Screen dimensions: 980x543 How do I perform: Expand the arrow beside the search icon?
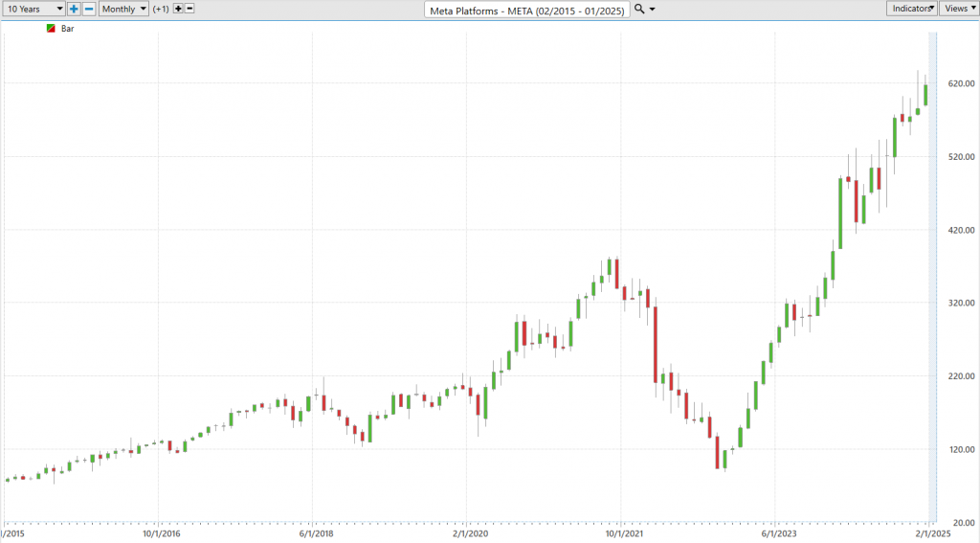click(653, 10)
